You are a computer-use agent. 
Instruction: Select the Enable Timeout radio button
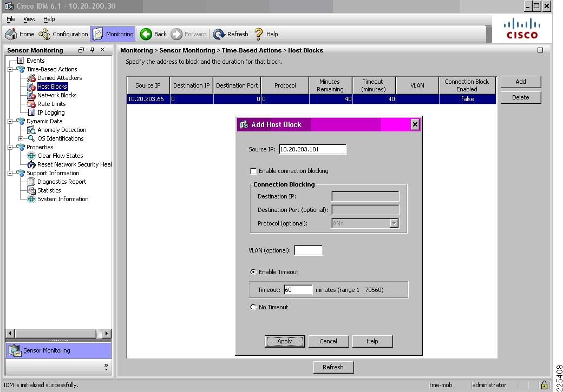pyautogui.click(x=253, y=272)
